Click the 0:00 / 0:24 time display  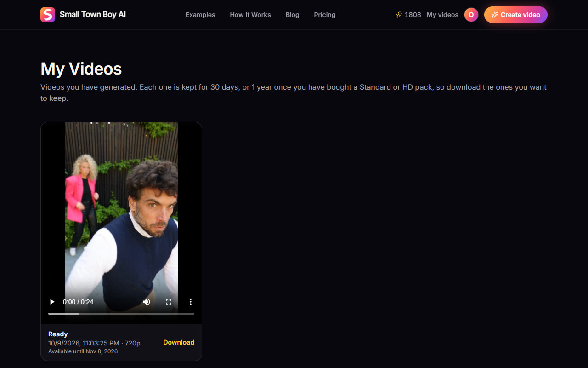tap(78, 302)
